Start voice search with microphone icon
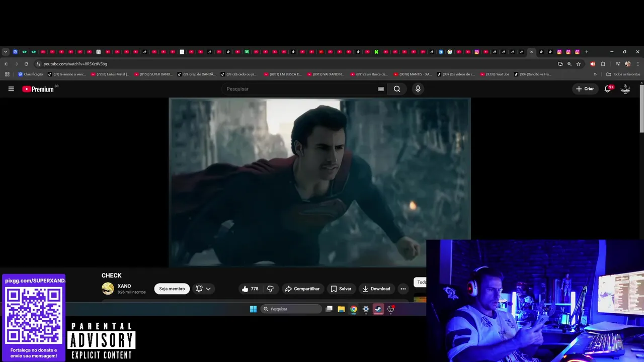The image size is (644, 362). 418,89
